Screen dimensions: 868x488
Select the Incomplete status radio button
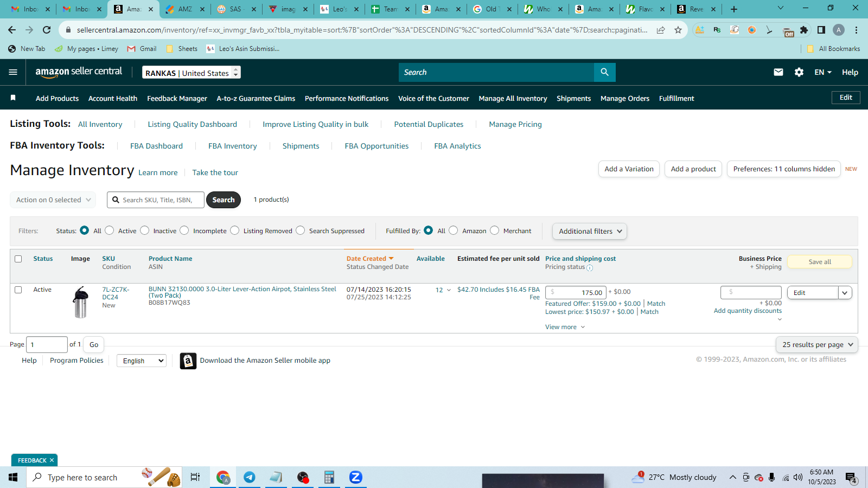(x=184, y=230)
